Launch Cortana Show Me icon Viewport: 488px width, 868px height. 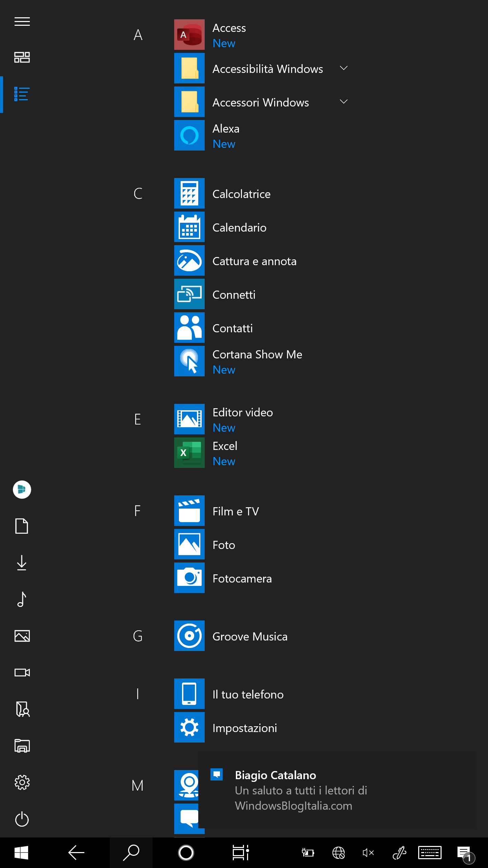click(189, 361)
